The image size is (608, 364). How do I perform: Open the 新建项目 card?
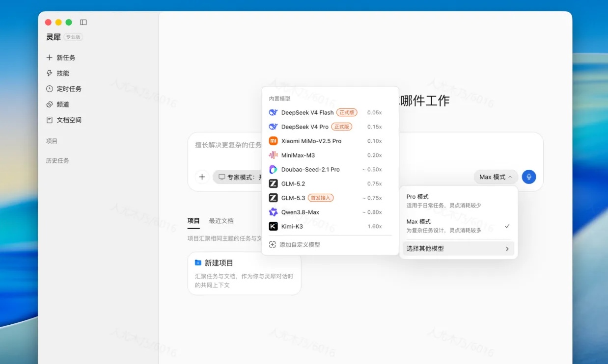244,273
